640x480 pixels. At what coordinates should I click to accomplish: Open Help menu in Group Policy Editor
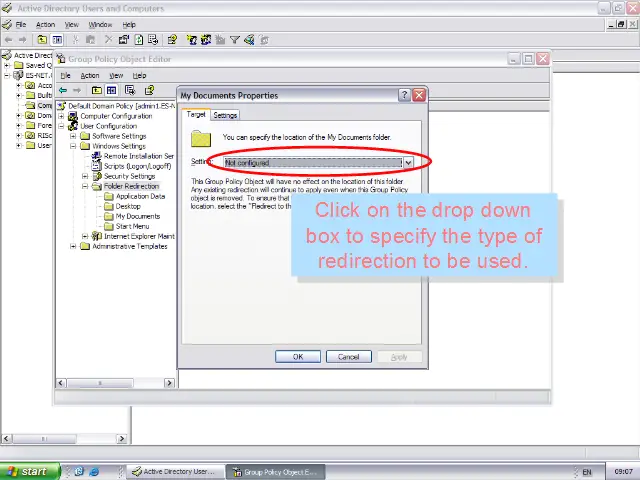point(139,76)
